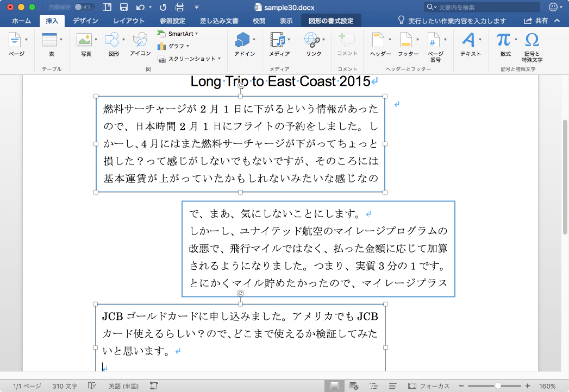Open the 表 dropdown arrow
The height and width of the screenshot is (392, 569).
61,39
